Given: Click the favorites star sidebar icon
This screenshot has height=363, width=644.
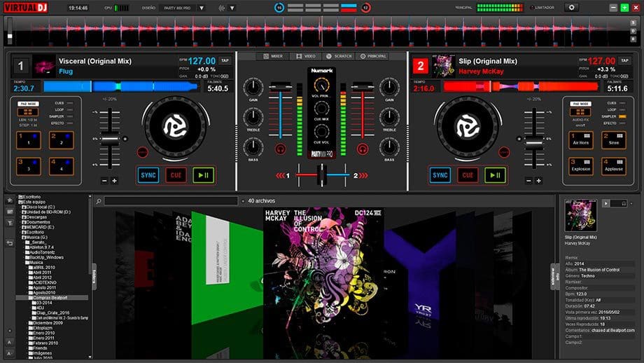Looking at the screenshot, I should tap(9, 200).
